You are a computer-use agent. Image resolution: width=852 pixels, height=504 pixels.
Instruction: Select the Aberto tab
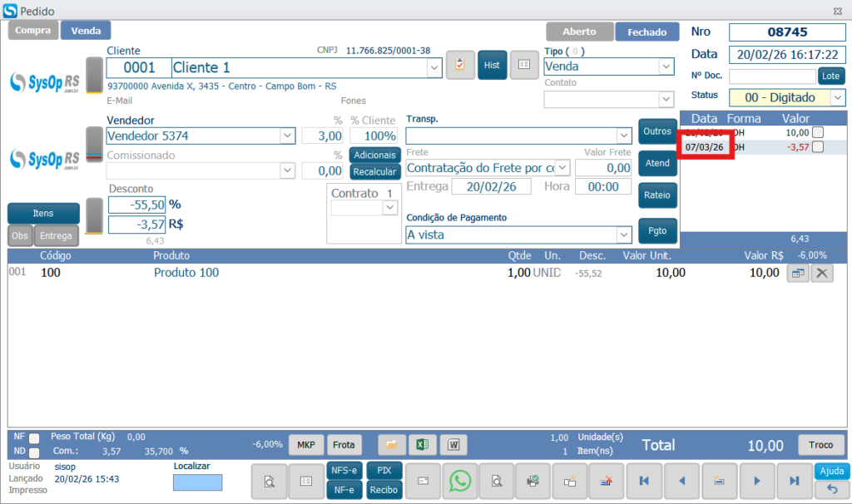pos(579,32)
